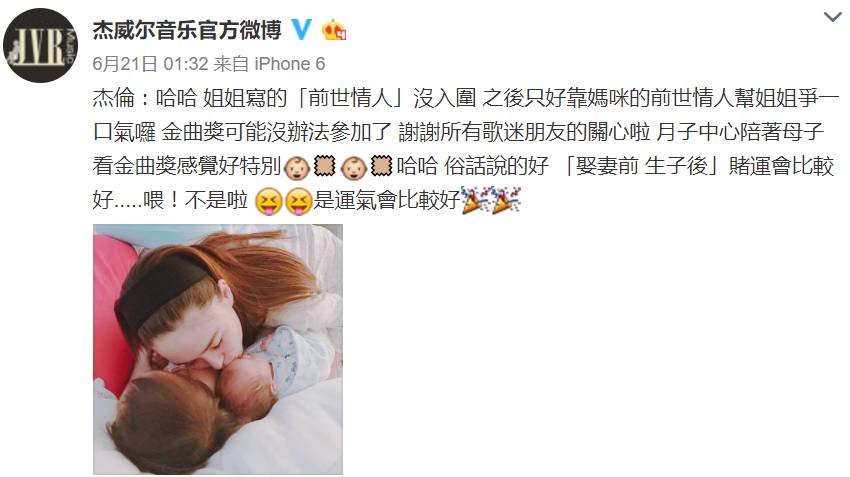This screenshot has height=477, width=850.
Task: Click the last party popper emoji
Action: coord(506,199)
